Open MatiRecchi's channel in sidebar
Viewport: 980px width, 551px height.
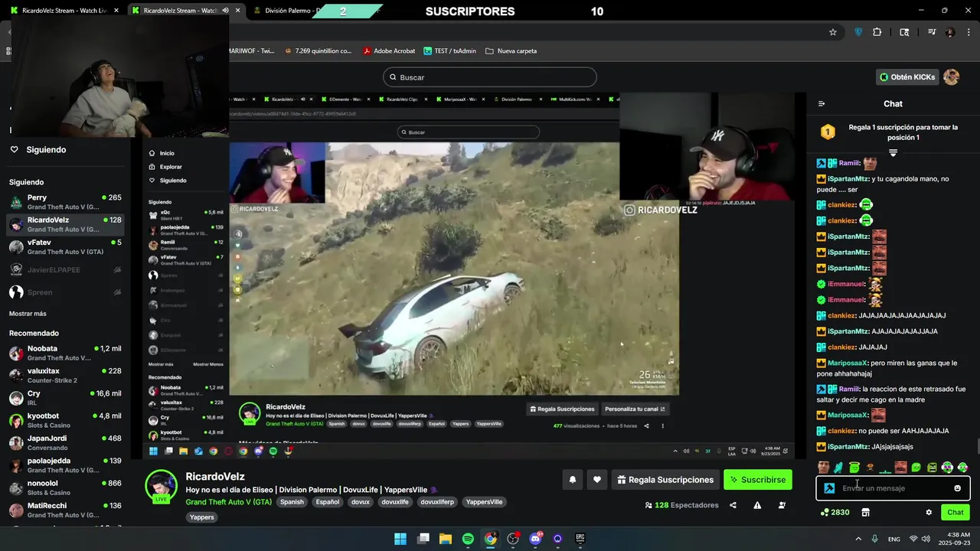coord(65,510)
